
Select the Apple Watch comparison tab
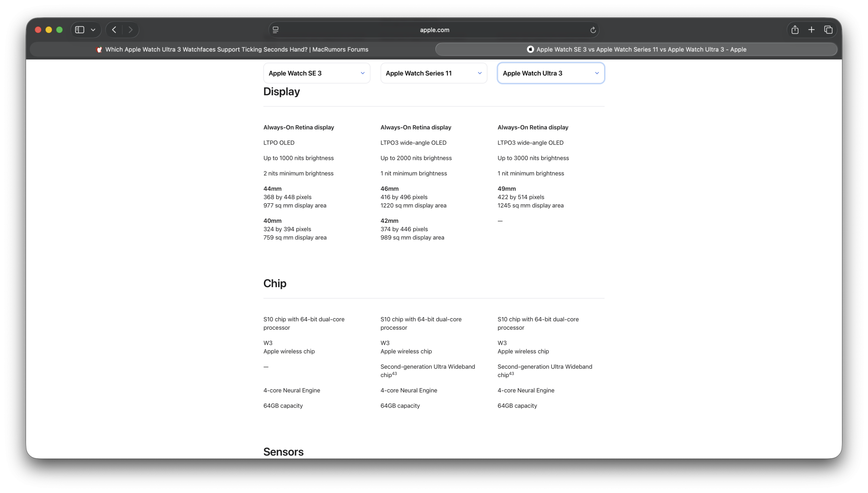pyautogui.click(x=636, y=50)
